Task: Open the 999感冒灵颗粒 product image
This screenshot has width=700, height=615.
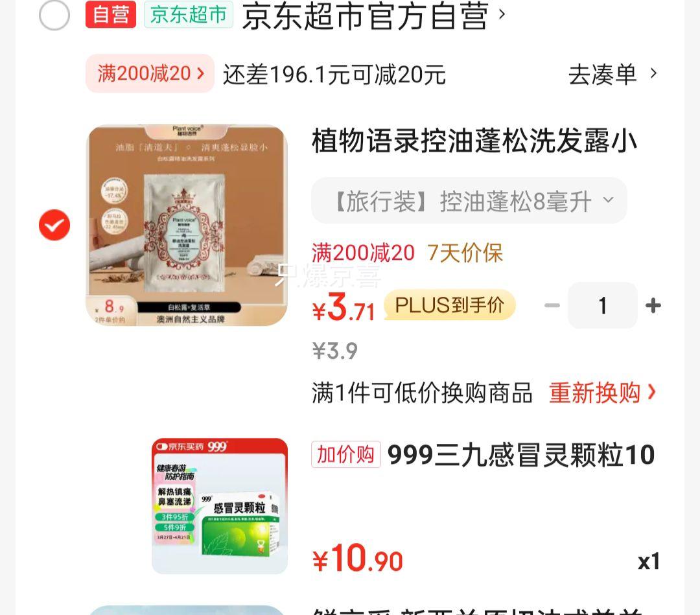Action: tap(220, 506)
